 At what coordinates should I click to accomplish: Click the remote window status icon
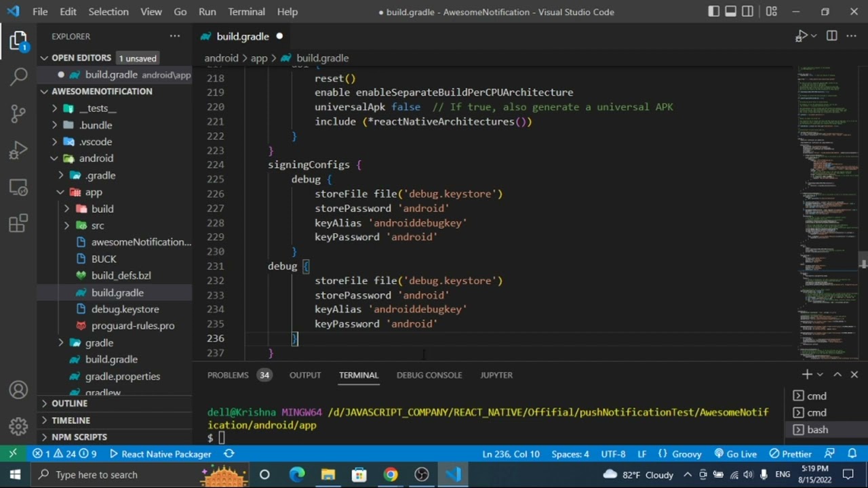(13, 453)
